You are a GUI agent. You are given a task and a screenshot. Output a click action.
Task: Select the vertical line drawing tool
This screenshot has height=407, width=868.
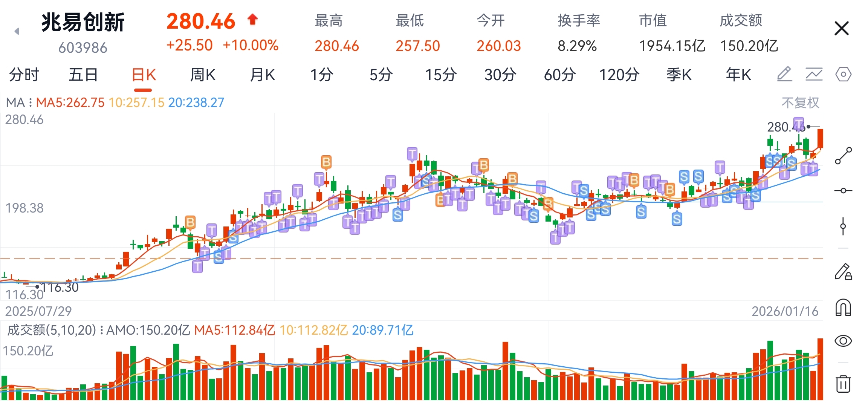point(843,226)
